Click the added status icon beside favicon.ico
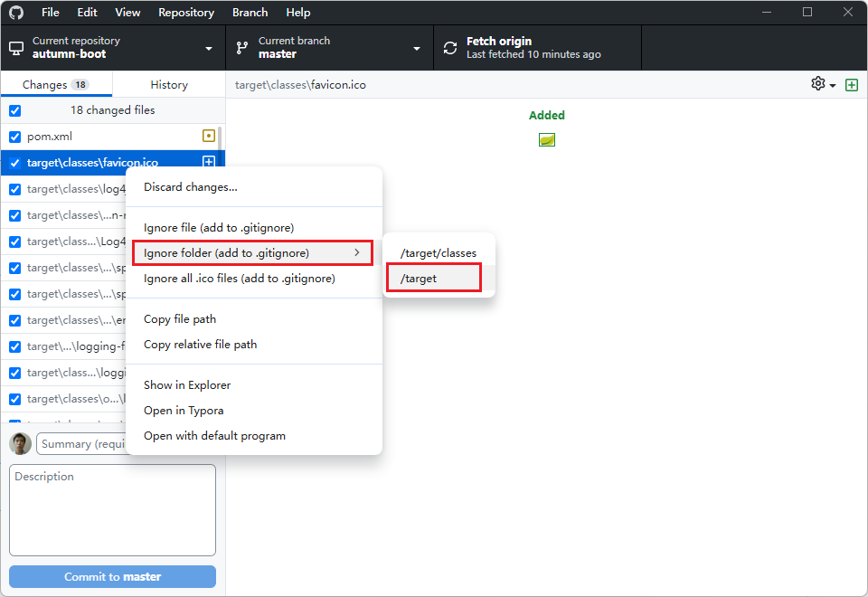The image size is (868, 597). (209, 163)
